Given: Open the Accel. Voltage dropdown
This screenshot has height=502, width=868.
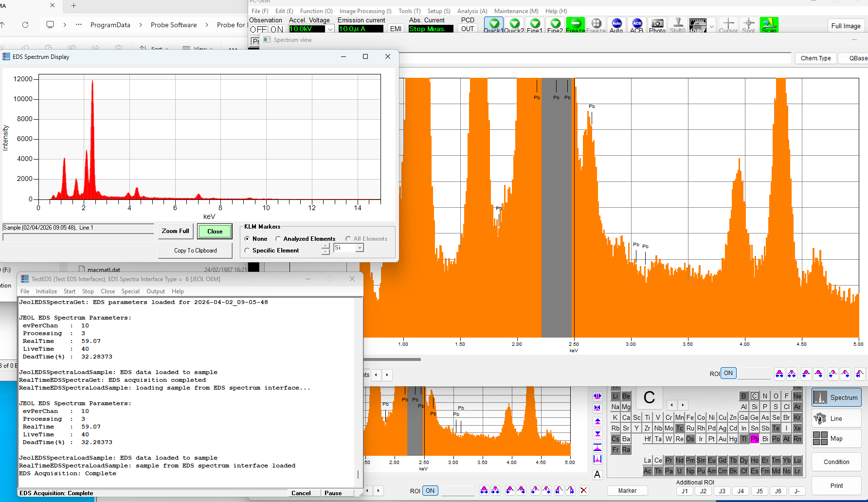Looking at the screenshot, I should click(330, 29).
